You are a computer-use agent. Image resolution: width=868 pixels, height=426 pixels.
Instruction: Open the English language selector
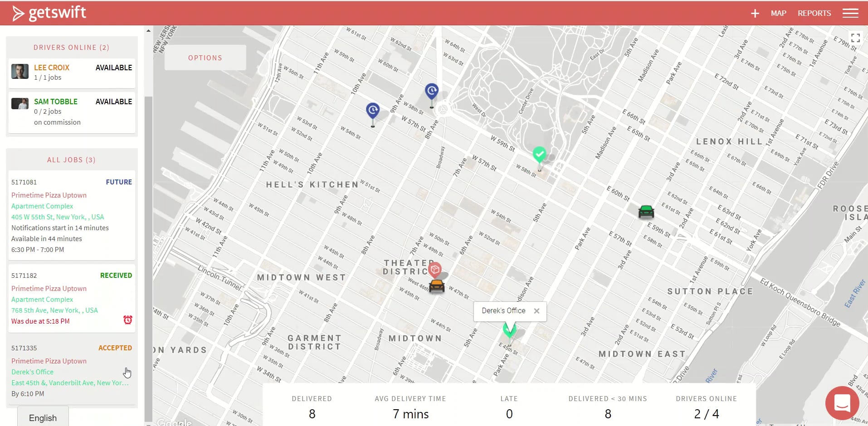43,417
